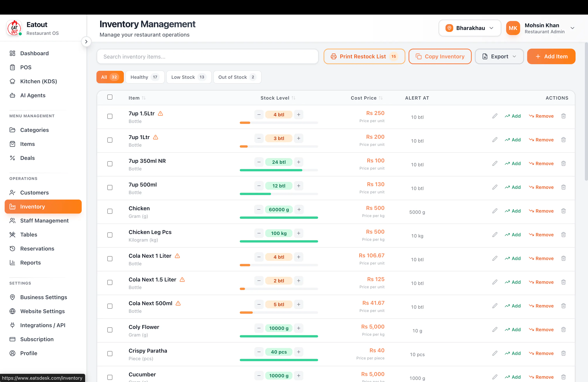Click the vertical page scrollbar
This screenshot has width=588, height=382.
coord(586,112)
